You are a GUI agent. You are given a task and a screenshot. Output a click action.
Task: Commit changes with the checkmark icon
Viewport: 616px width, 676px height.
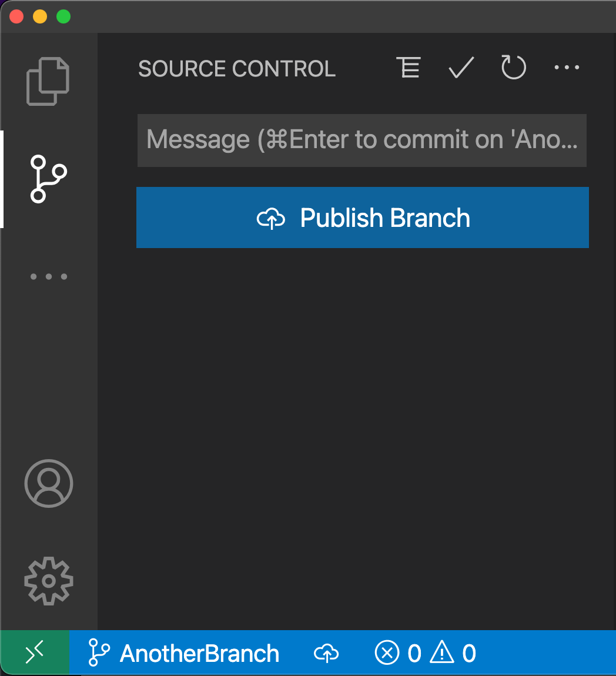460,68
